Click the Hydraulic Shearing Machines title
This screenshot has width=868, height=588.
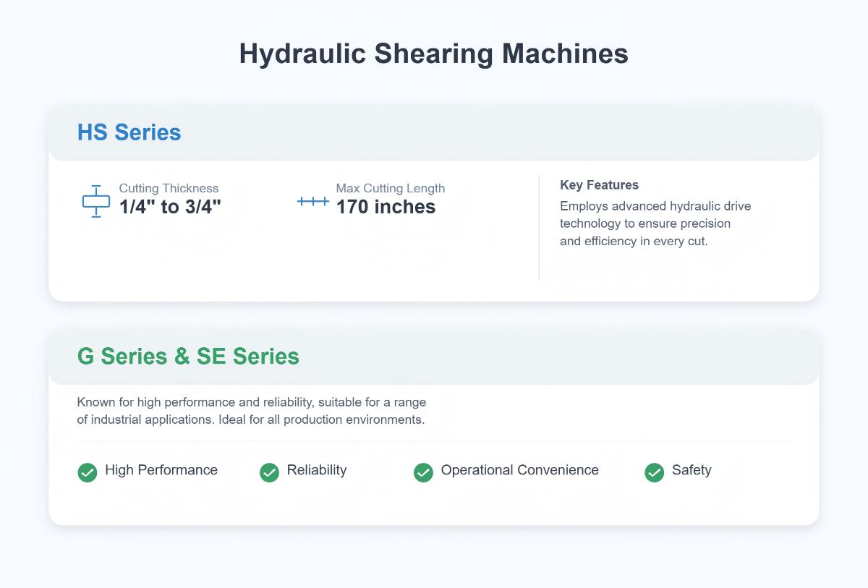pyautogui.click(x=434, y=54)
